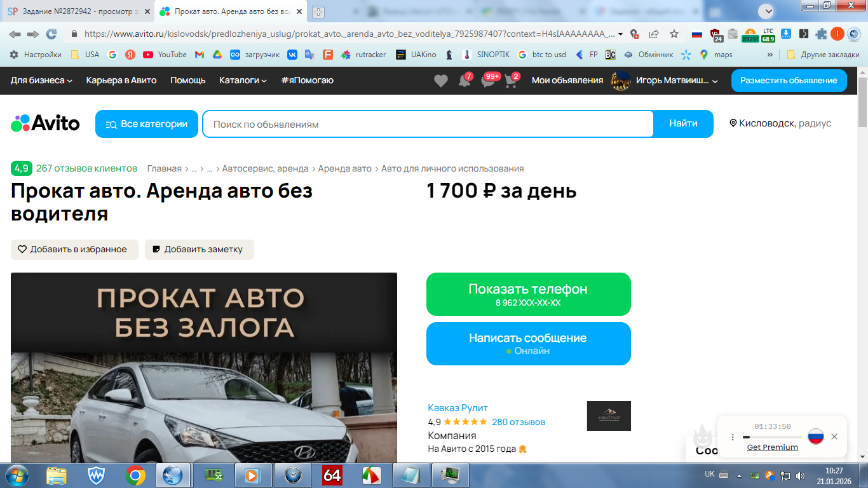Open the Gmail bookmark icon
Viewport: 868px width, 488px height.
[x=199, y=55]
